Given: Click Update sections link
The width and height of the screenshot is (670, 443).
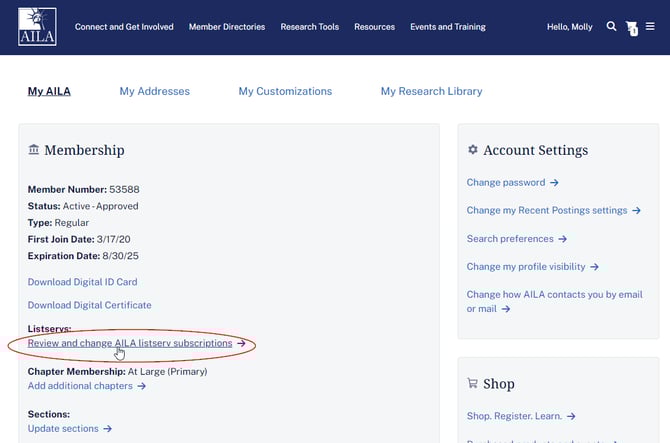Looking at the screenshot, I should pyautogui.click(x=63, y=428).
